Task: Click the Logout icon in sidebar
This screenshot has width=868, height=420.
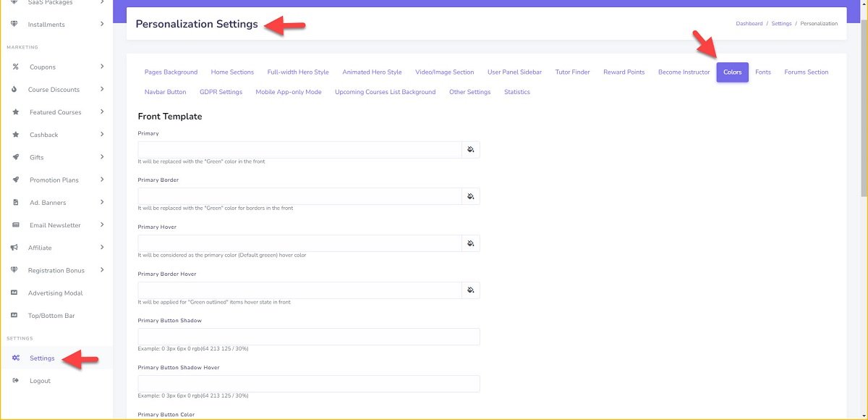Action: click(x=15, y=381)
